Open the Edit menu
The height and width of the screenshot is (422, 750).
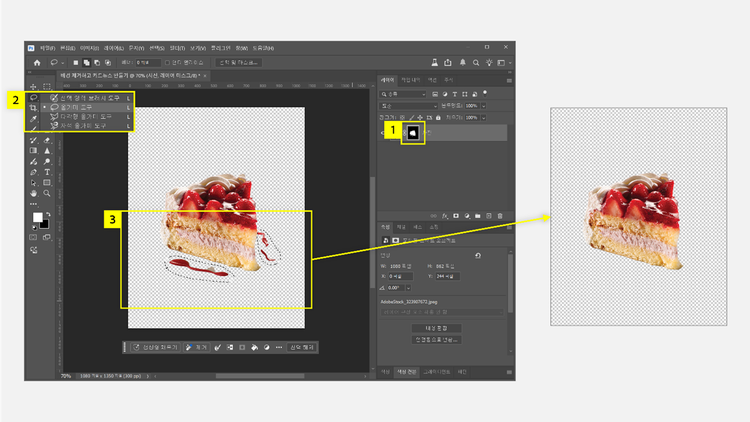(67, 48)
